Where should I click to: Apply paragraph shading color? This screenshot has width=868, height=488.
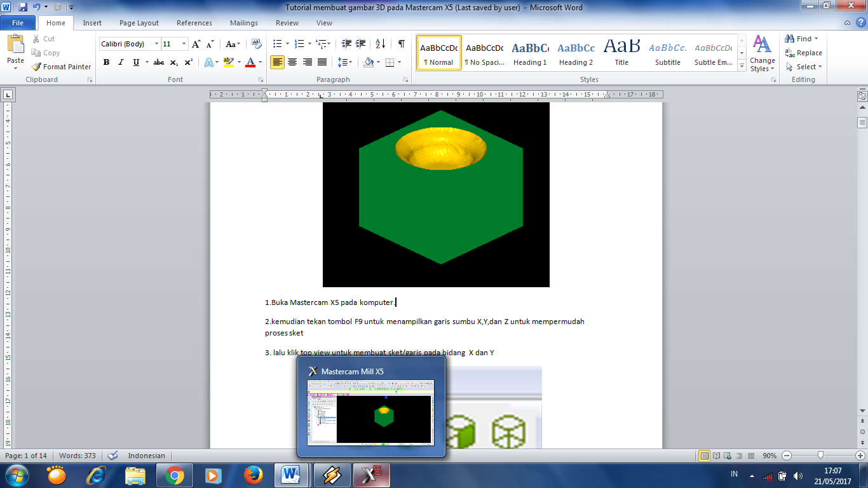point(369,62)
